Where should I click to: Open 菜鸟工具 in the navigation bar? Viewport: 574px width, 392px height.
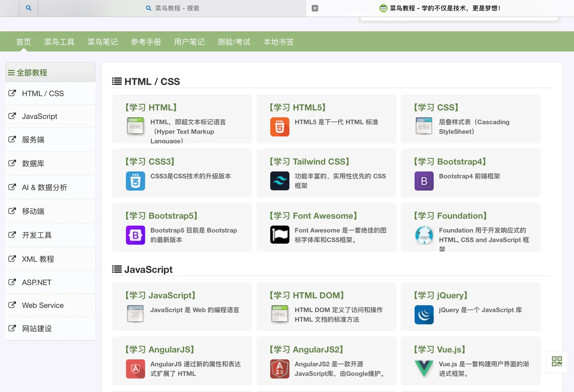pyautogui.click(x=59, y=42)
